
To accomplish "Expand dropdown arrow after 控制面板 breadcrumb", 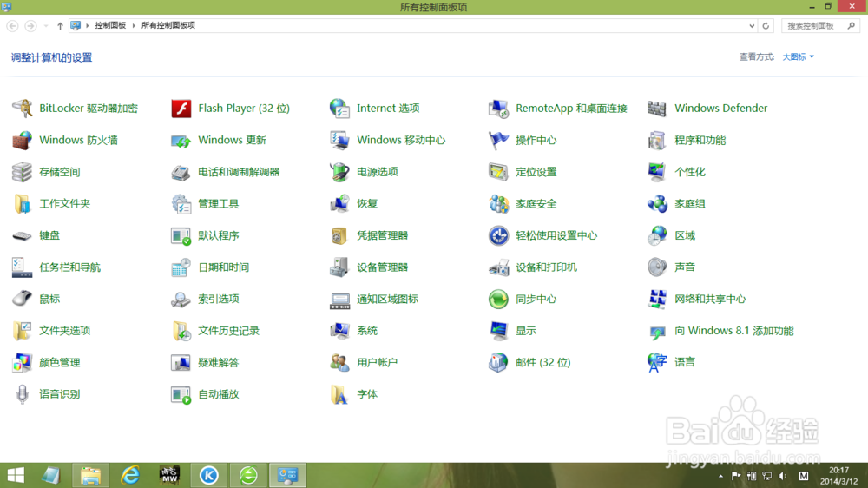I will click(x=134, y=25).
